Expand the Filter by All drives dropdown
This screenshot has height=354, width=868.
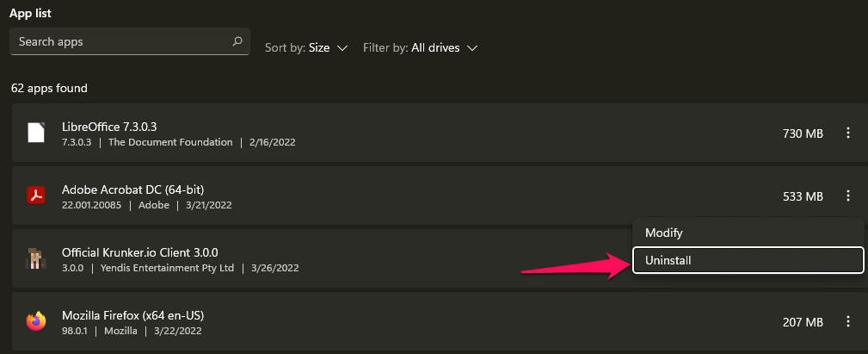pos(420,47)
